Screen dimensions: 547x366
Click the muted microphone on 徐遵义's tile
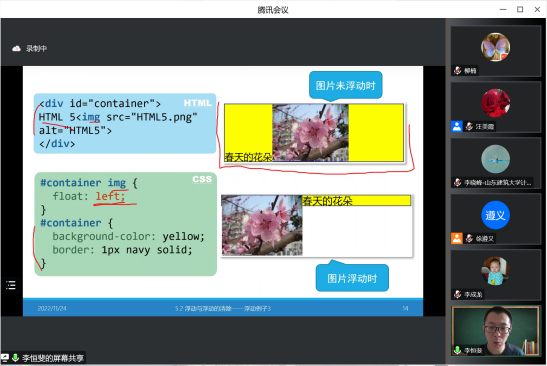point(469,238)
